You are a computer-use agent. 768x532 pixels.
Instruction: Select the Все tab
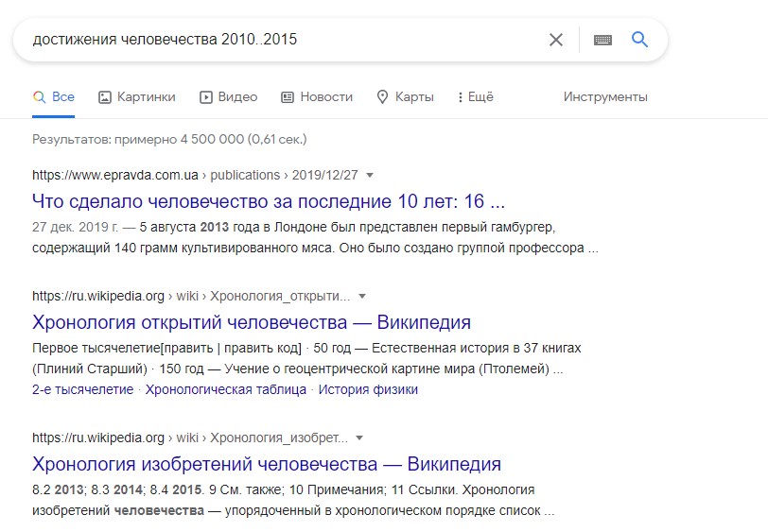(x=54, y=97)
